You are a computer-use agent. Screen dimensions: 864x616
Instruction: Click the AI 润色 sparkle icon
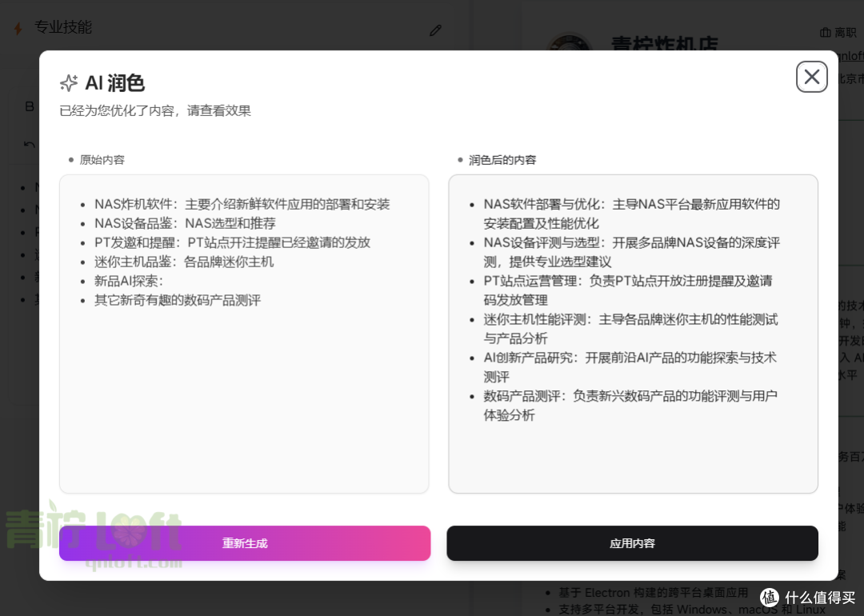click(69, 83)
